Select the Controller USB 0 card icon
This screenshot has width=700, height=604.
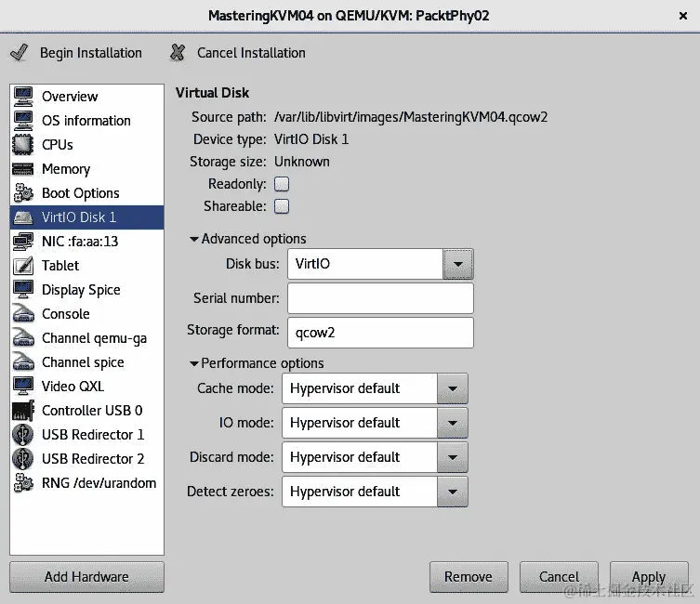[x=23, y=411]
